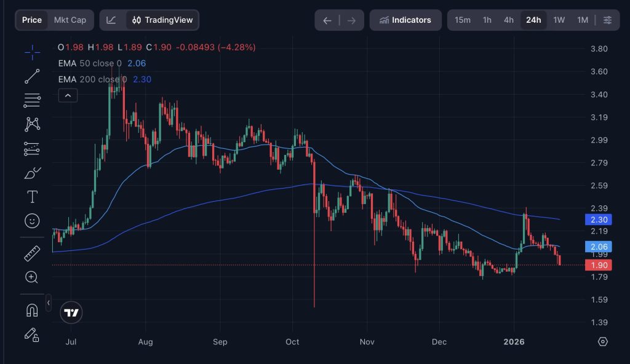Open the emoji icons tool
Viewport: 630px width, 364px height.
[32, 220]
